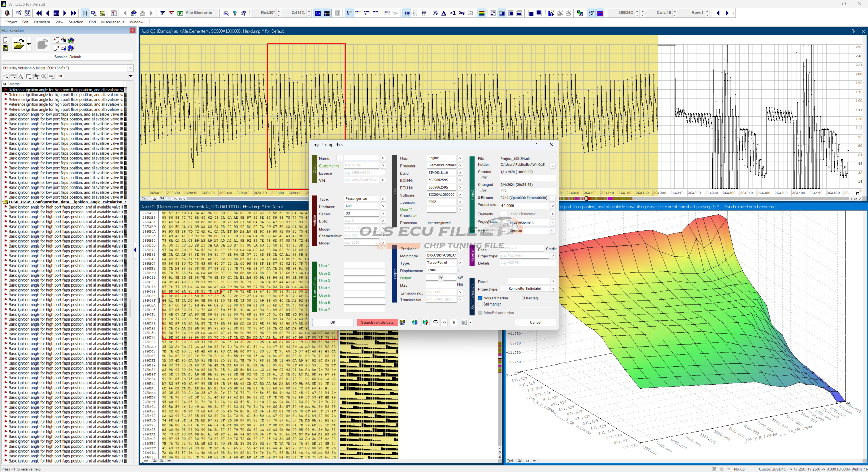
Task: Open the Project menu
Action: (11, 22)
